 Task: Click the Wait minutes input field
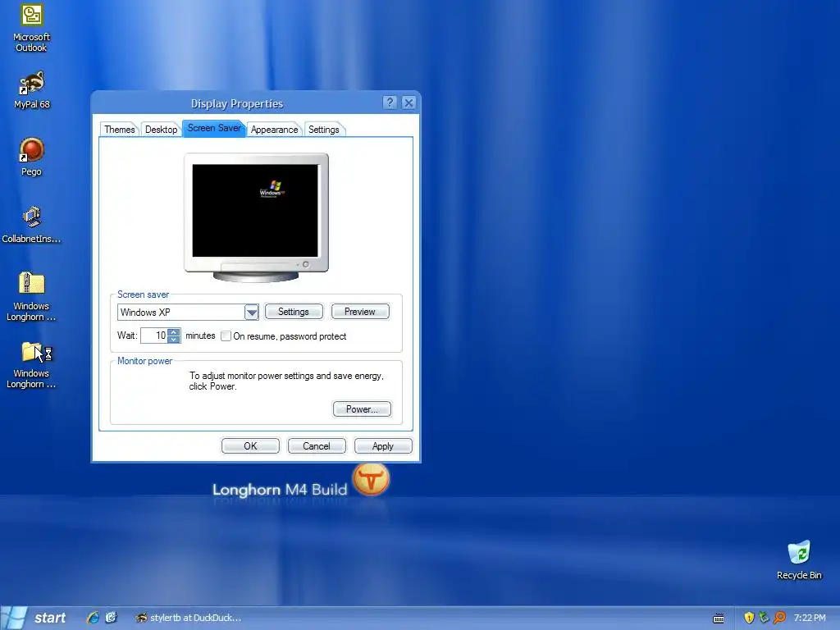point(153,336)
